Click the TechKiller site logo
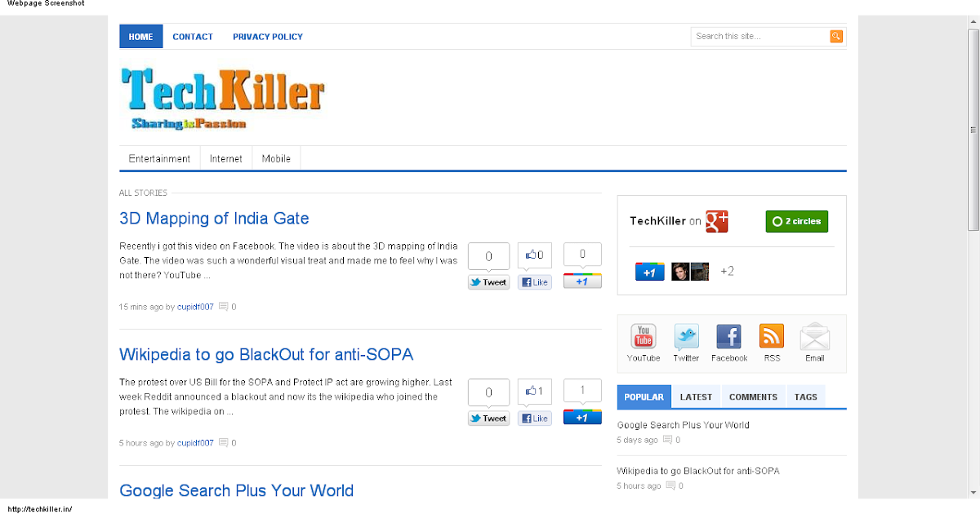The height and width of the screenshot is (514, 980). pyautogui.click(x=223, y=99)
